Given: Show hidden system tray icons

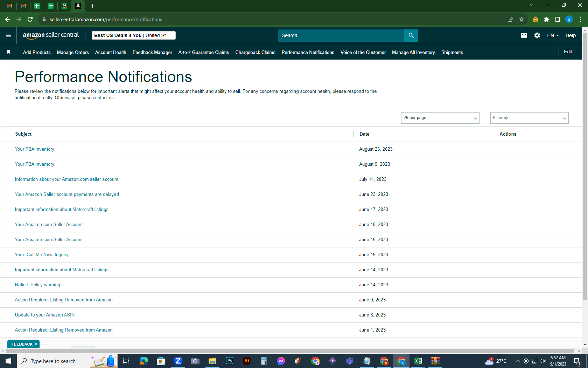Looking at the screenshot, I should (x=518, y=361).
